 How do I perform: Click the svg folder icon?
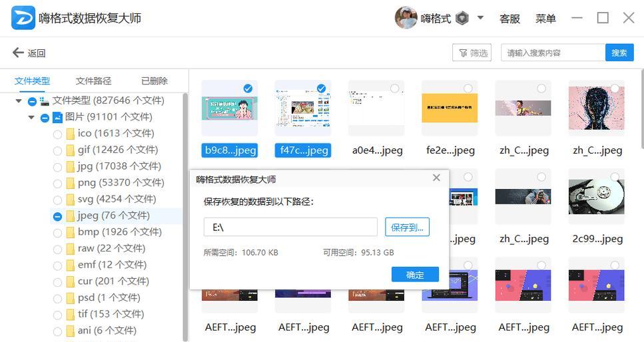(70, 200)
